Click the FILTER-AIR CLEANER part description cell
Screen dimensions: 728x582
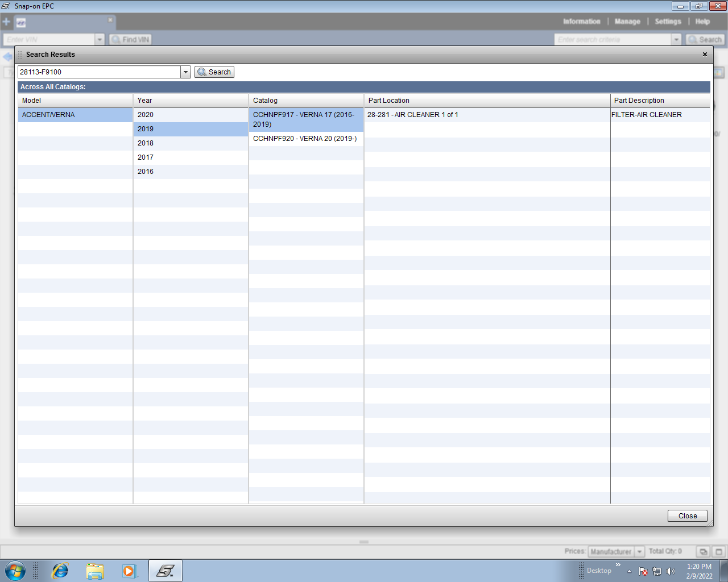(660, 115)
